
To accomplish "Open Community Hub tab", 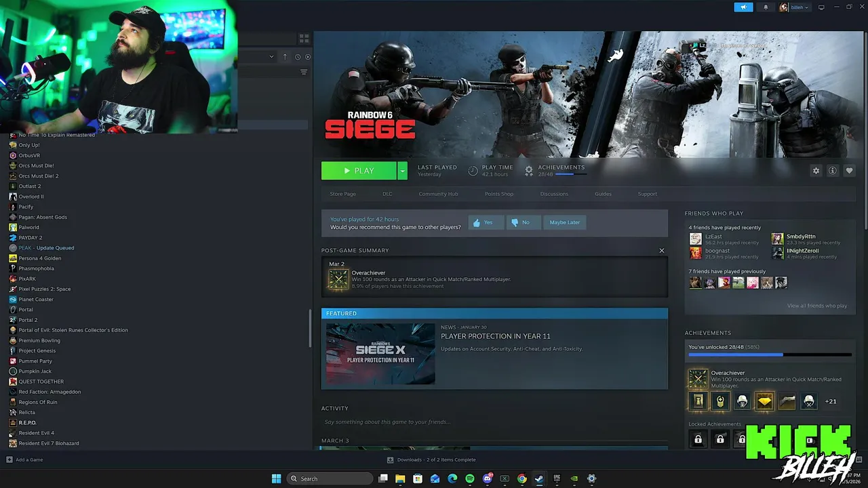I will point(438,194).
